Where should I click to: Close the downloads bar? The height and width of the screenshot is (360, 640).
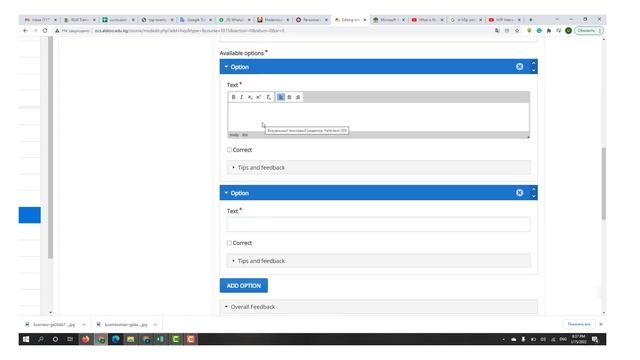pyautogui.click(x=601, y=324)
